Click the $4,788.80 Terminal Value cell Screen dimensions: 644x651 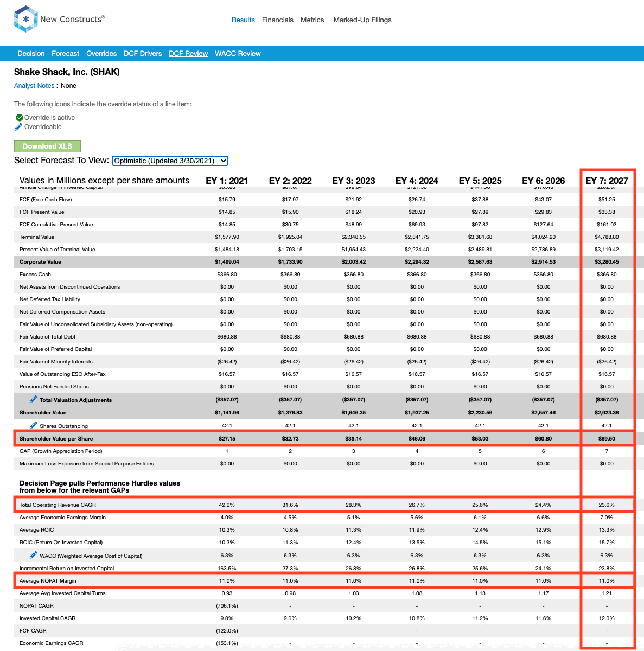coord(607,237)
